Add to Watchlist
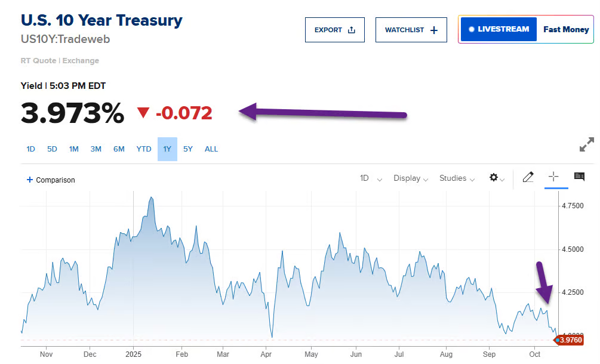 [411, 30]
